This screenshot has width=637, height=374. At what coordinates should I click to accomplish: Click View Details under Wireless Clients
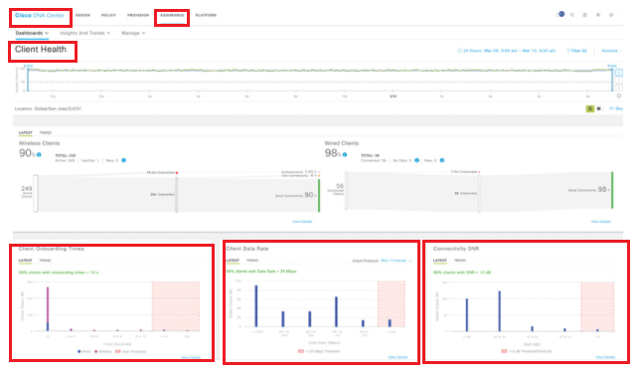pyautogui.click(x=302, y=222)
